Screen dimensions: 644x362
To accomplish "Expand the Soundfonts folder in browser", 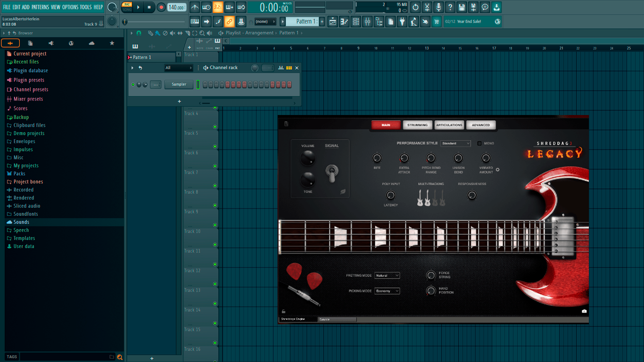I will click(x=25, y=214).
